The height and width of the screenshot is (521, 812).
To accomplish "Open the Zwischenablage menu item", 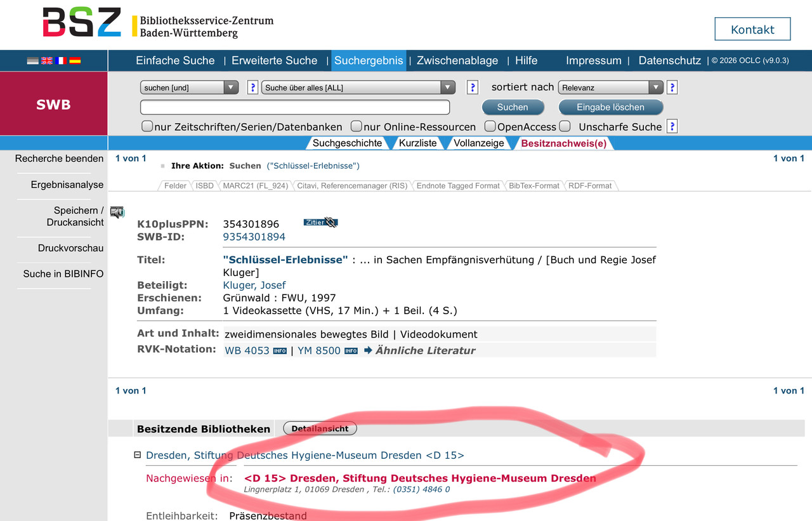I will click(x=457, y=61).
